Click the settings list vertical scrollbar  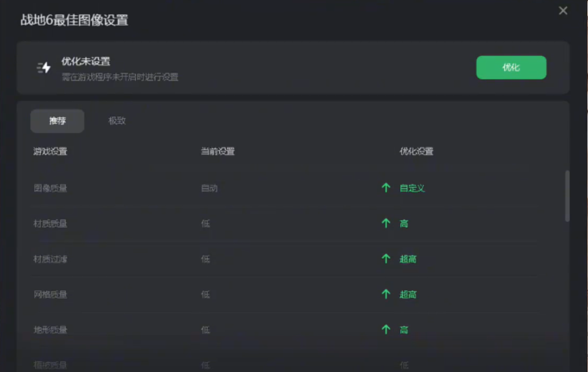pyautogui.click(x=567, y=196)
